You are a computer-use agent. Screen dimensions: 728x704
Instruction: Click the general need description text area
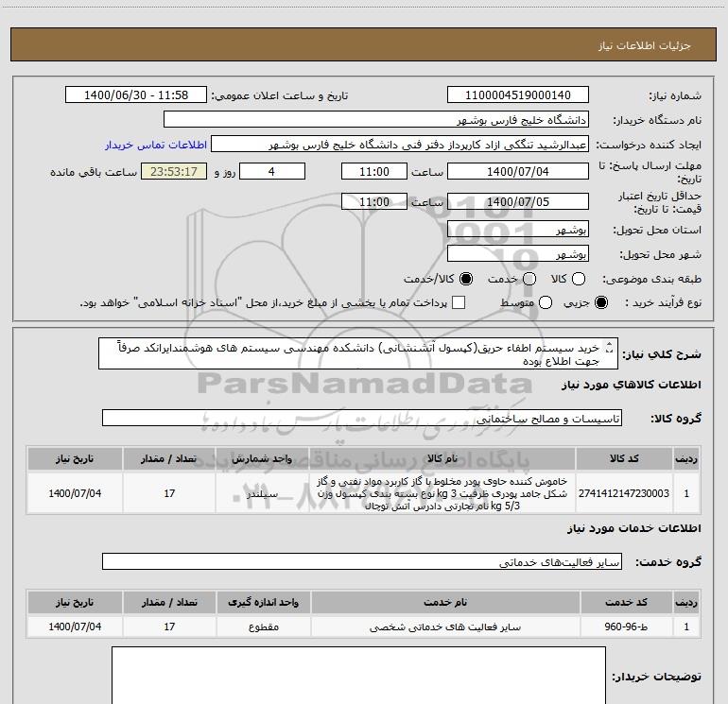tap(358, 353)
